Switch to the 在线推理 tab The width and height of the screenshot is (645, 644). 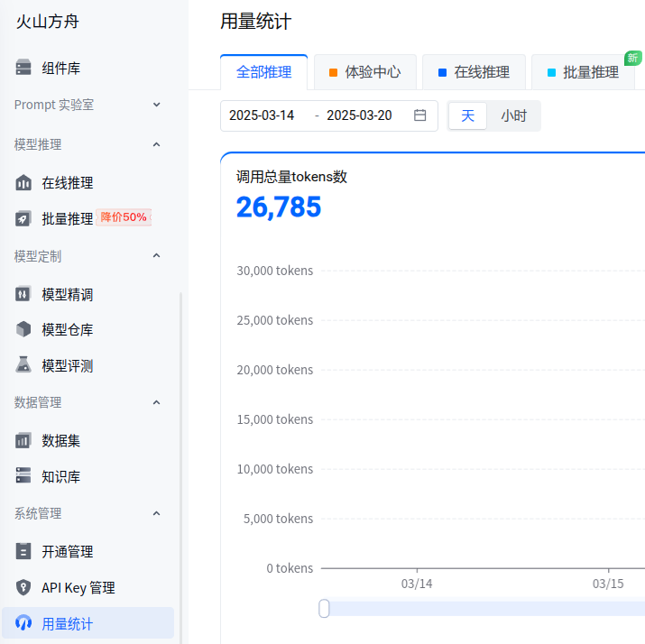coord(474,72)
